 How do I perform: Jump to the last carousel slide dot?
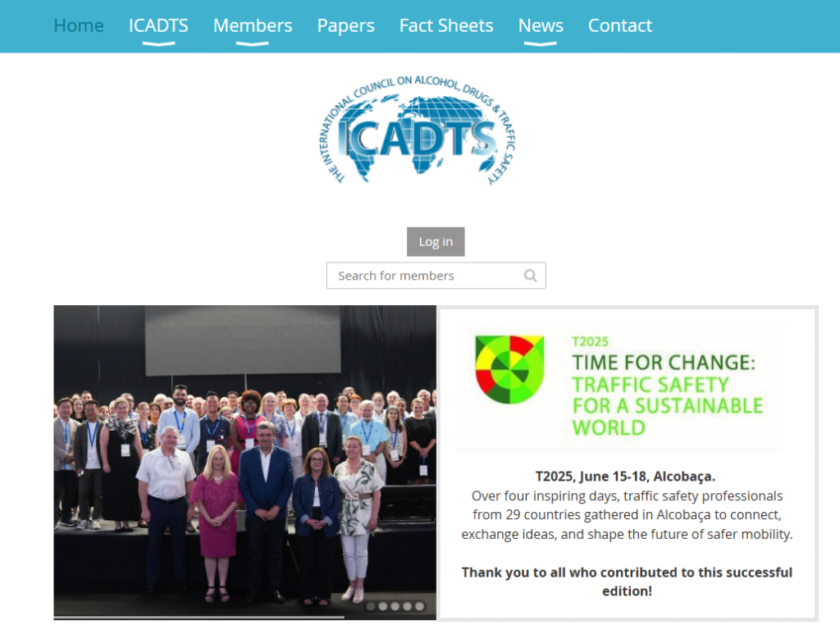[420, 606]
